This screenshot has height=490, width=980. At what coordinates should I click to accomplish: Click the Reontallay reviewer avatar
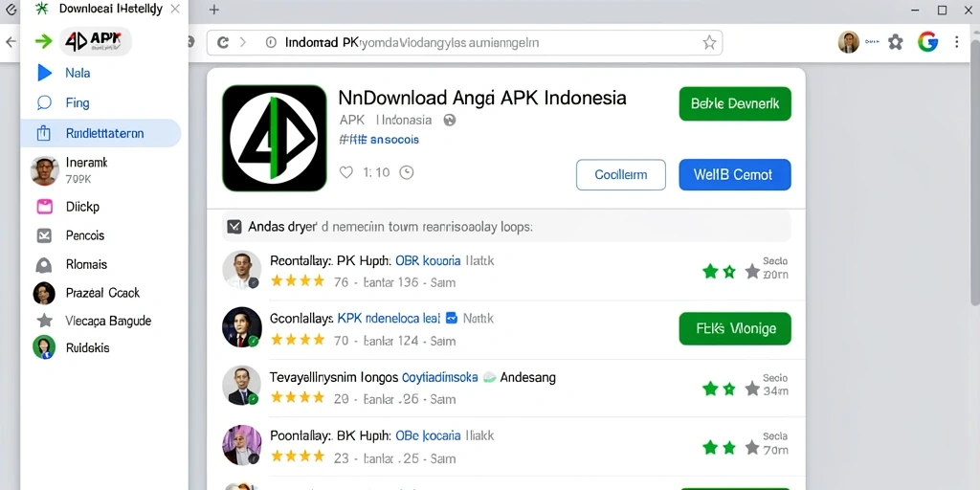241,270
